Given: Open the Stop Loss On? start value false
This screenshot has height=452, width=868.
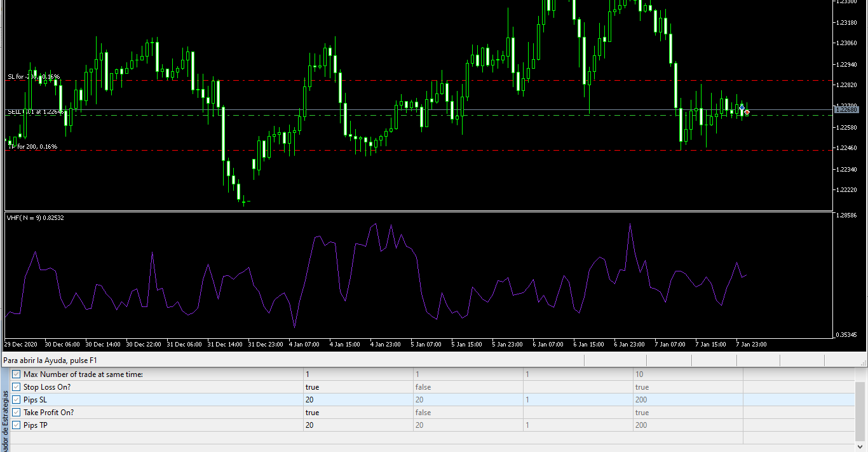Looking at the screenshot, I should coord(468,387).
